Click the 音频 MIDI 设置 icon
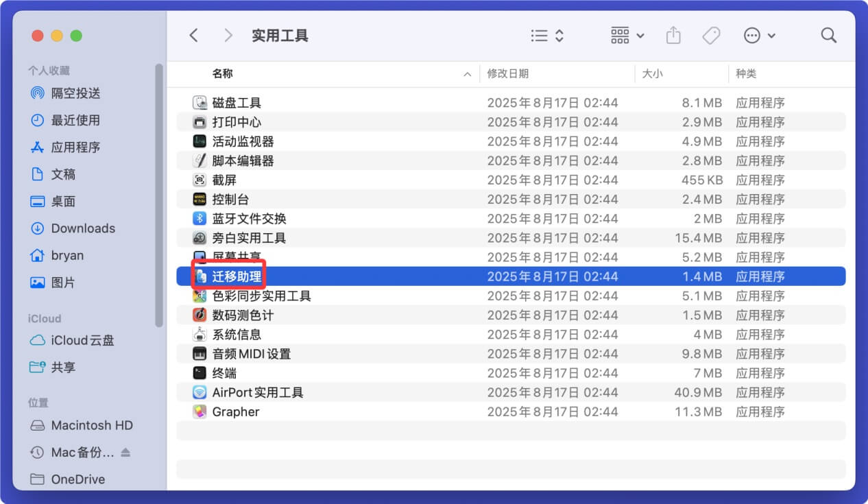 coord(201,354)
